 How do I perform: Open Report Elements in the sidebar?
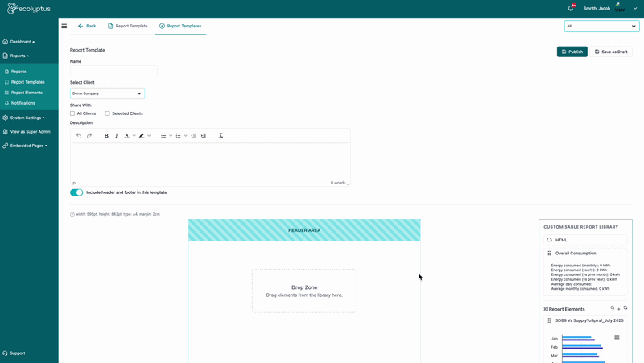point(27,93)
